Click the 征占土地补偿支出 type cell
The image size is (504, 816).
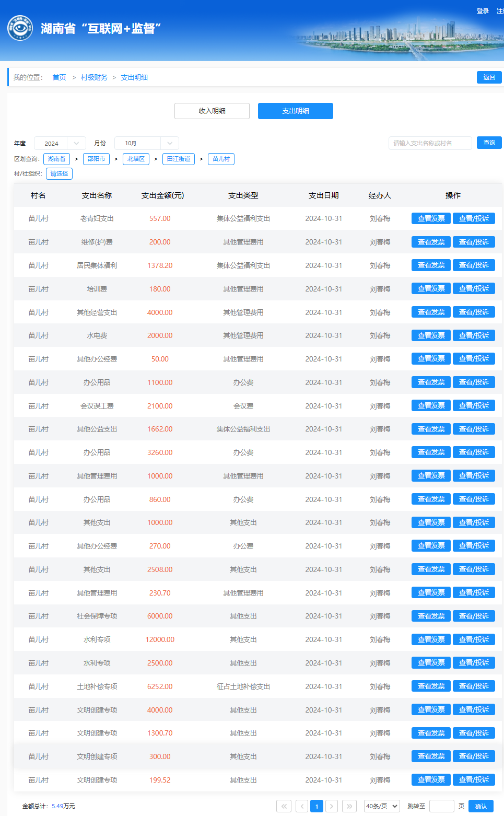point(243,686)
